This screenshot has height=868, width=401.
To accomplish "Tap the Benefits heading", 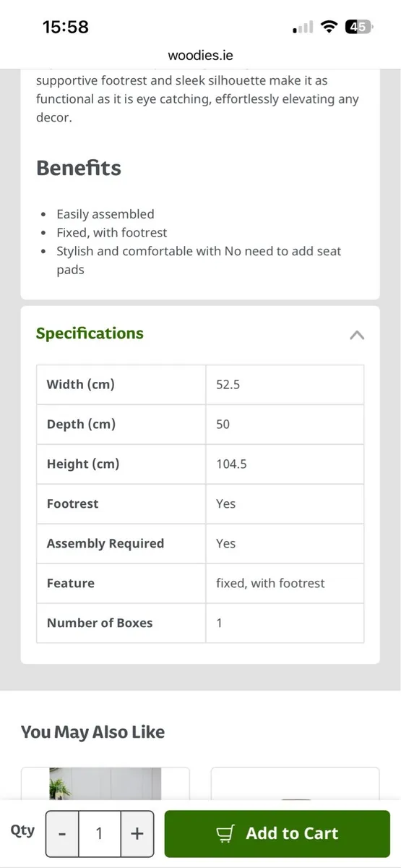I will 79,168.
